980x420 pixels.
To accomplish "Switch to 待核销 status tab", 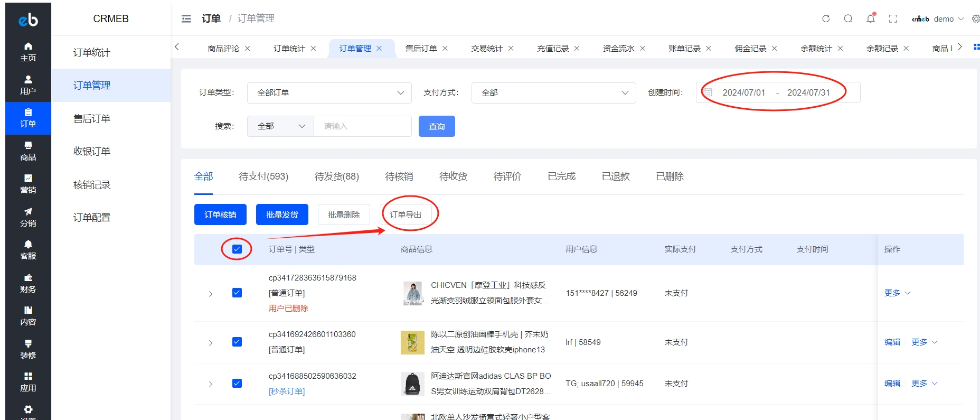I will pos(399,176).
